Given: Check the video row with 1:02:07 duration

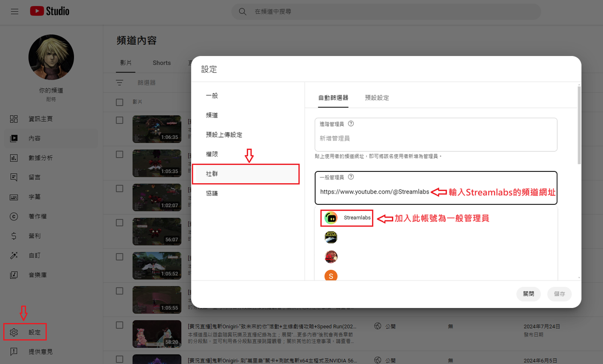Looking at the screenshot, I should pos(120,188).
